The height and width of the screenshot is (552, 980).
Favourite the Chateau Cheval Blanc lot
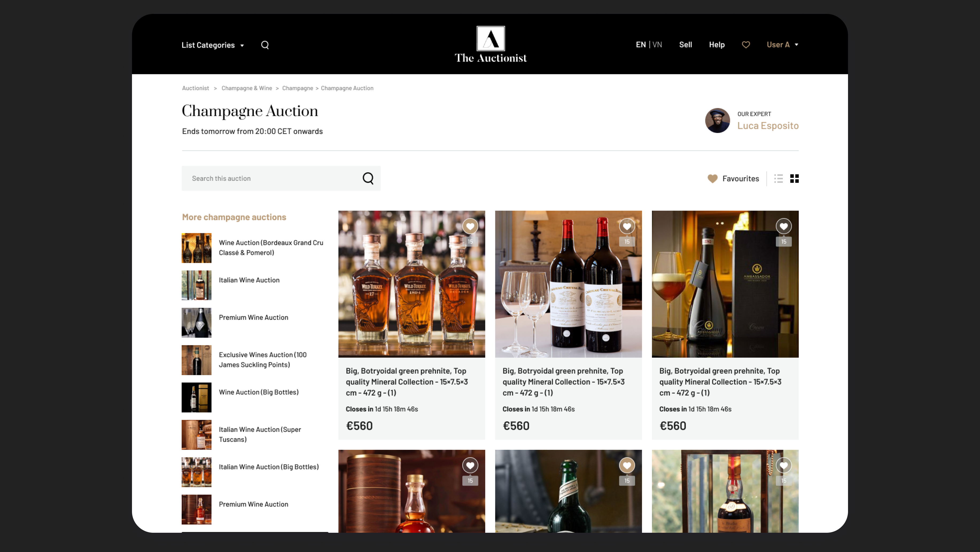tap(627, 227)
